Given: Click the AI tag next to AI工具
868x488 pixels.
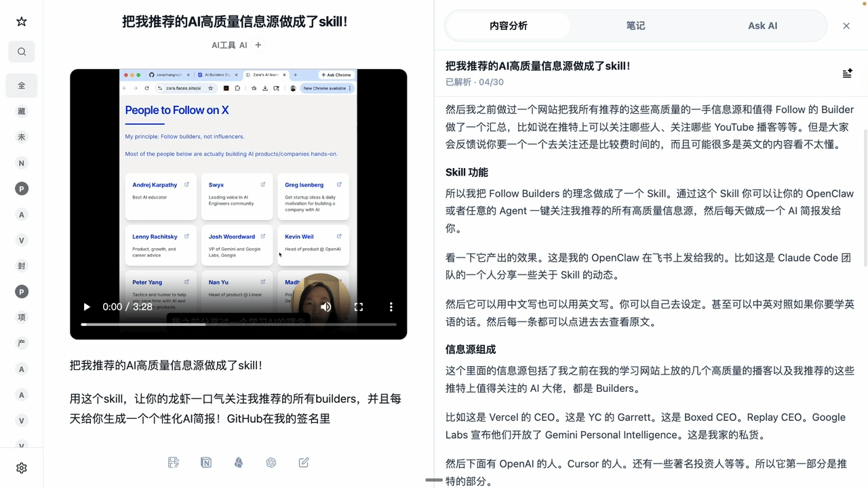Looking at the screenshot, I should [243, 45].
